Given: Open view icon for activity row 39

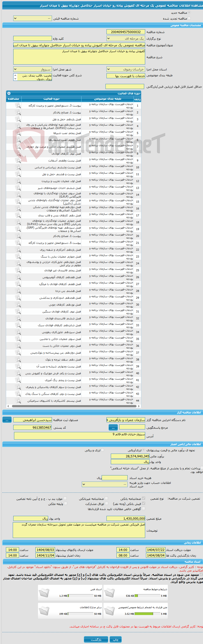Looking at the screenshot, I should (18, 366).
